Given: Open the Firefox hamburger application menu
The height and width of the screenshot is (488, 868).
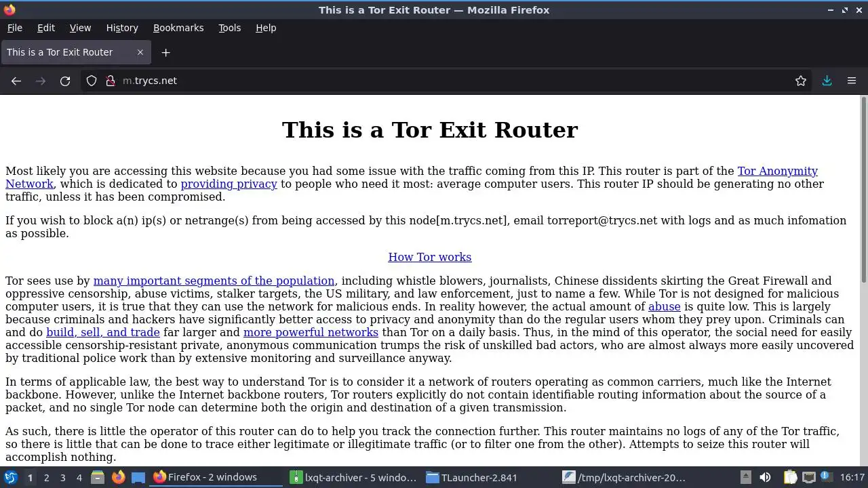Looking at the screenshot, I should (x=852, y=81).
